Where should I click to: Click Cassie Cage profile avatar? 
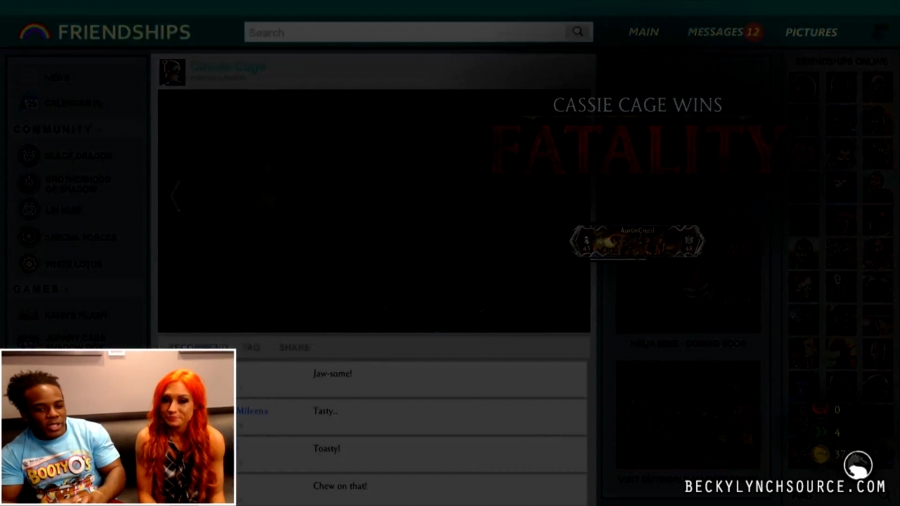tap(172, 72)
